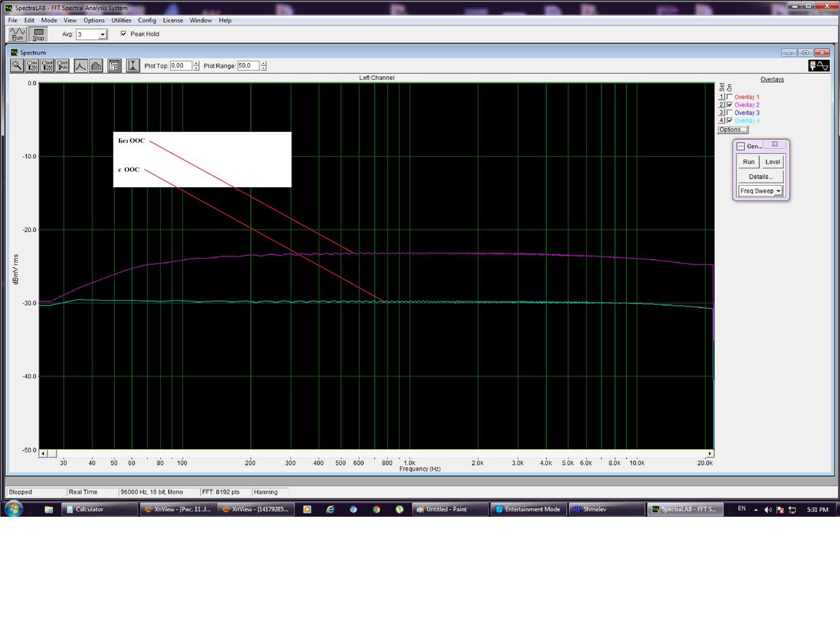Switch to Calculator in taskbar

100,510
